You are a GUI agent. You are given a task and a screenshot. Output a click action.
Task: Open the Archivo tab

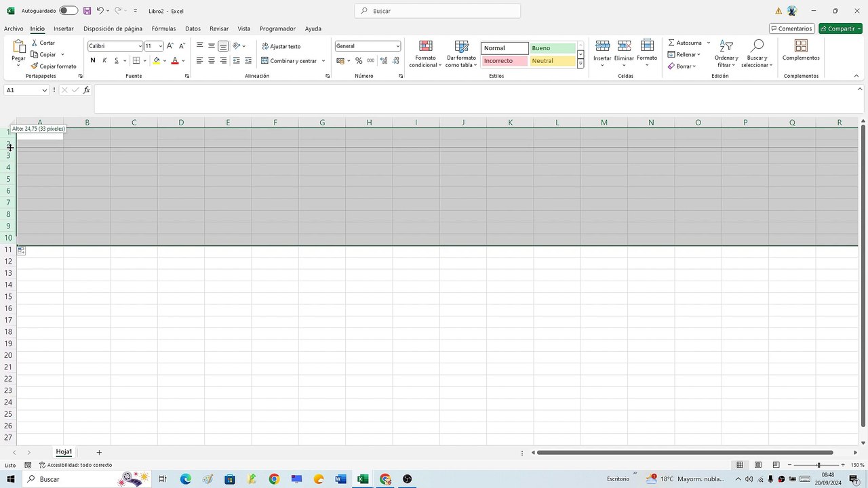point(14,28)
